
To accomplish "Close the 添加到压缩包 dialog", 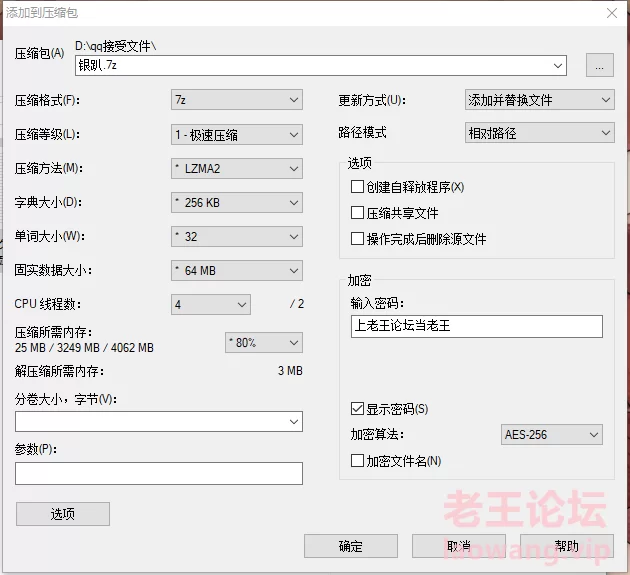I will (612, 13).
